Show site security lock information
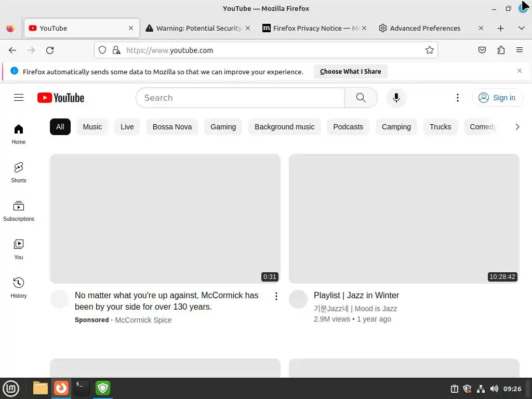 point(116,50)
